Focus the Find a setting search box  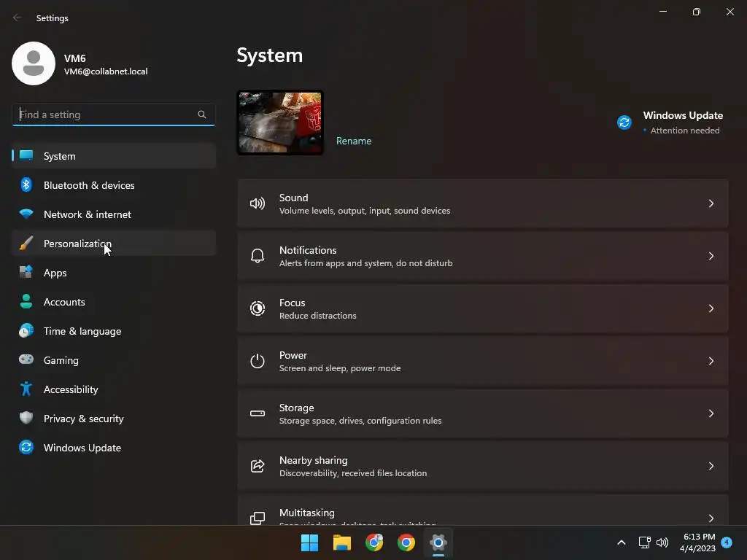113,114
